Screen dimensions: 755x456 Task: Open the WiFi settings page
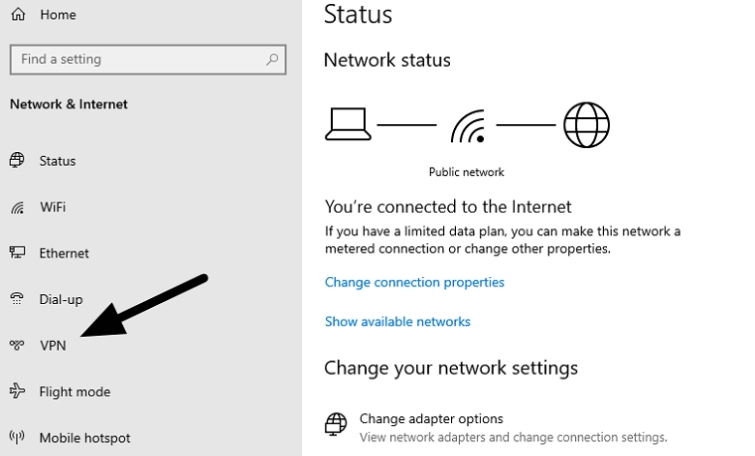(53, 207)
